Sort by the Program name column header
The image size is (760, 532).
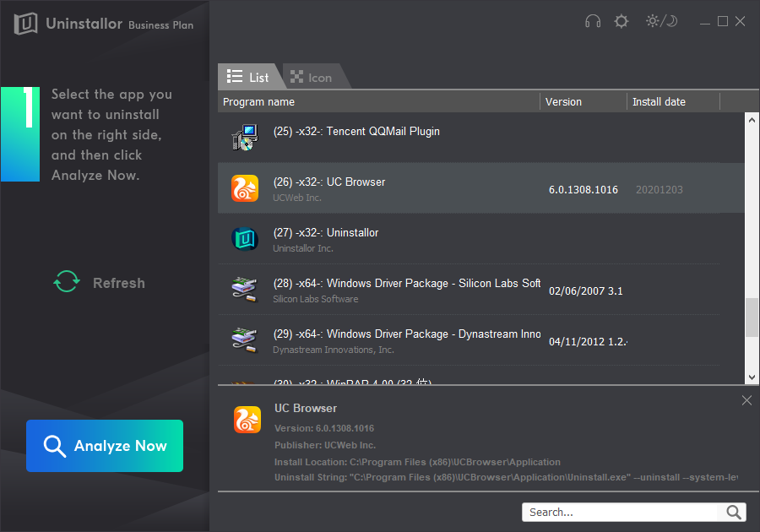point(378,101)
